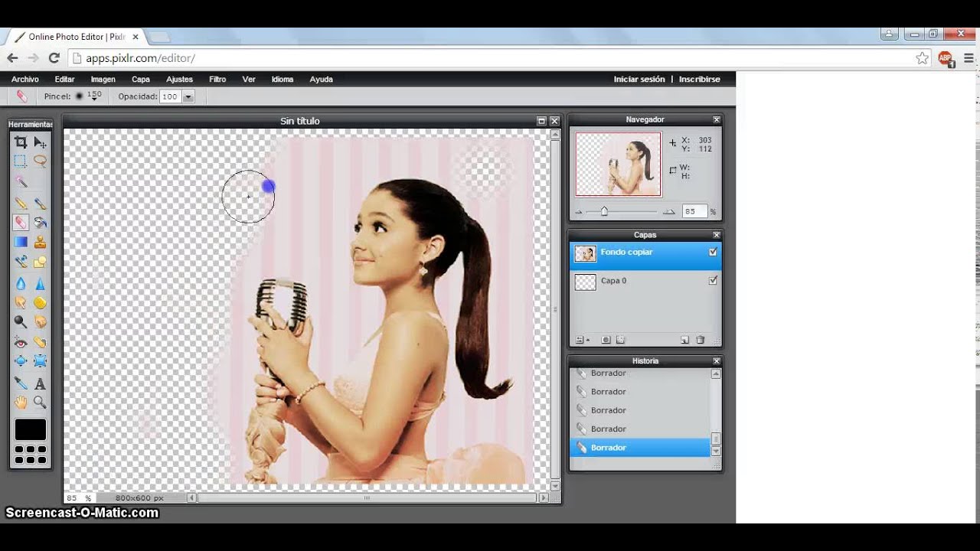Click the Historia panel scroll-up arrow
Image resolution: width=980 pixels, height=551 pixels.
[716, 374]
